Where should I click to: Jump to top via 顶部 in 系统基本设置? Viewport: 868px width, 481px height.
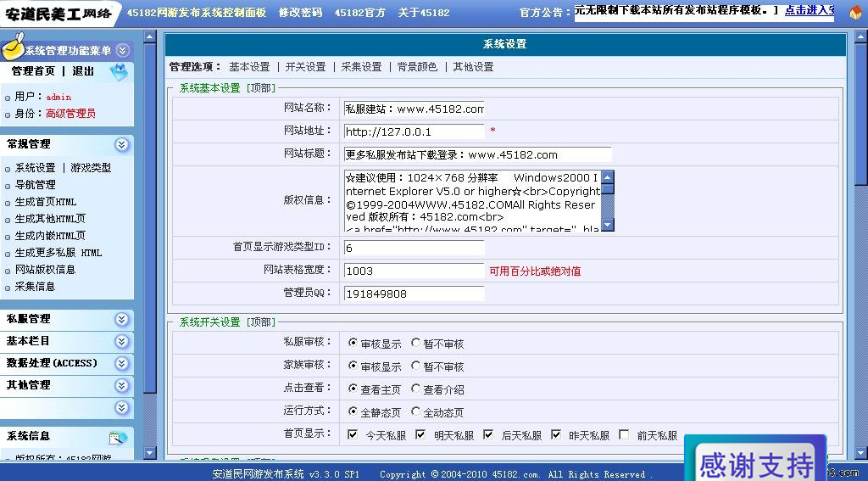[x=260, y=88]
